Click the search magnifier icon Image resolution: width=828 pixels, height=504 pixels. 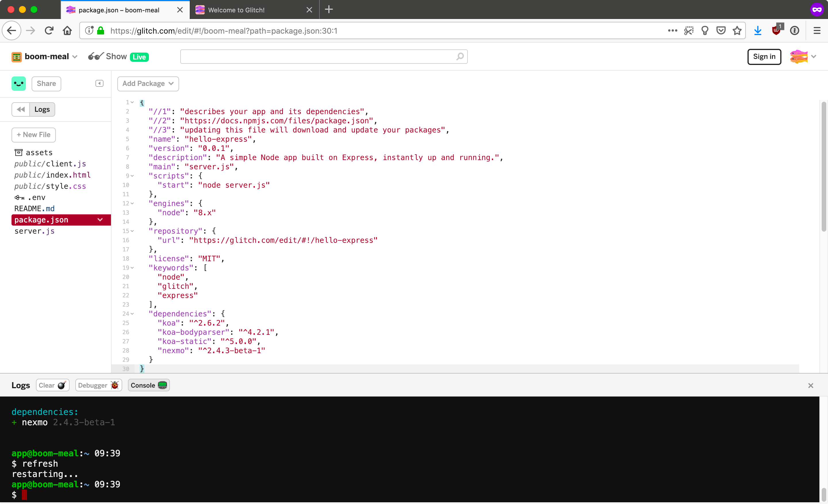click(460, 56)
